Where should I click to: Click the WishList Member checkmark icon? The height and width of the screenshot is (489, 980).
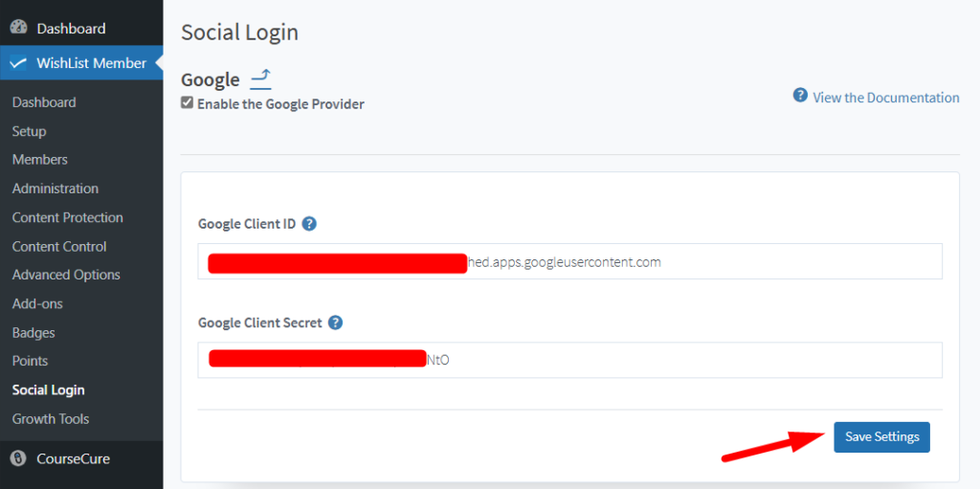(x=19, y=63)
